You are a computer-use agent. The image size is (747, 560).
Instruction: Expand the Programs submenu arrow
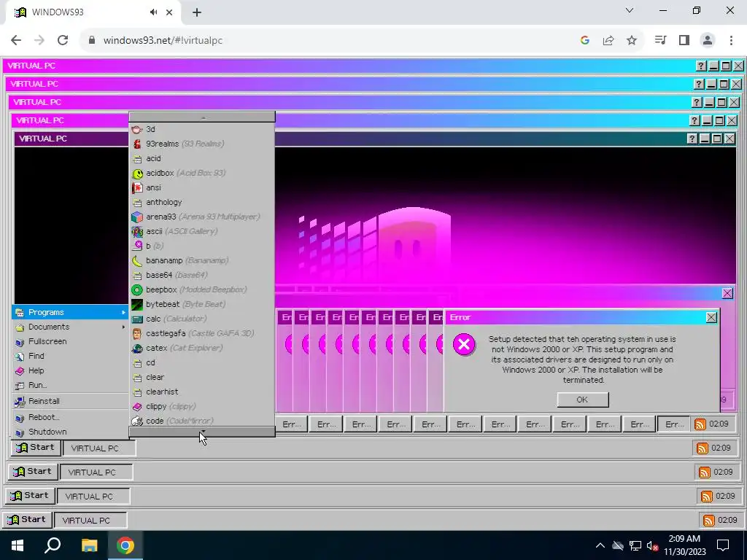(x=123, y=312)
